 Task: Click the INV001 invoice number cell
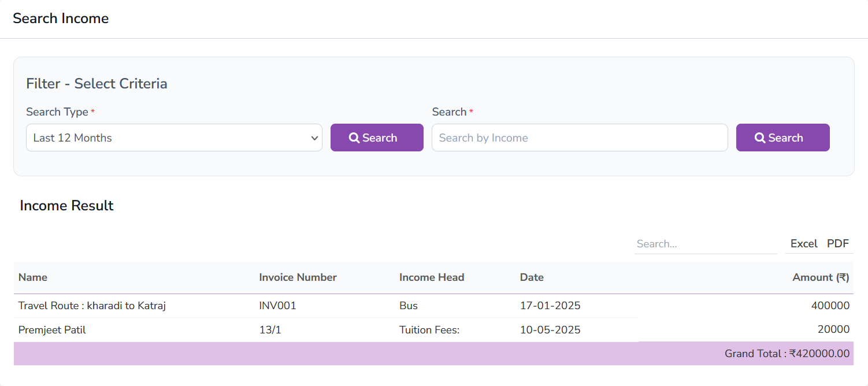(278, 306)
